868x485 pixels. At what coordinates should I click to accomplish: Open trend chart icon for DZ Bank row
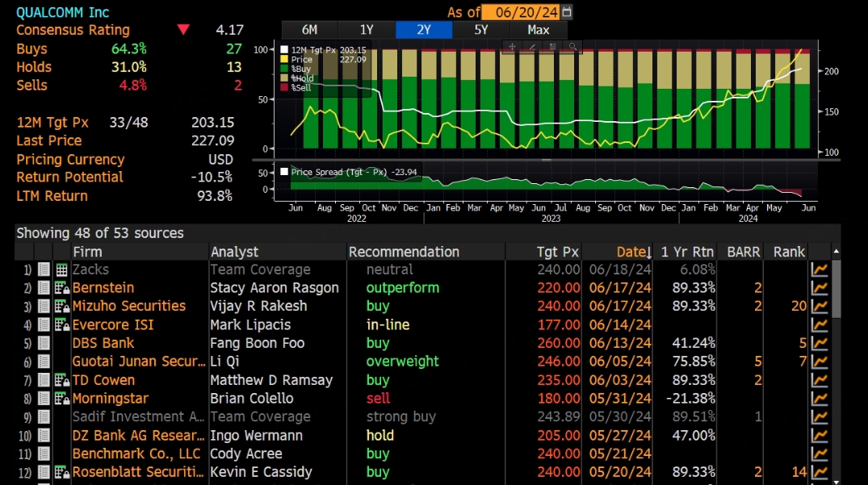(x=820, y=436)
